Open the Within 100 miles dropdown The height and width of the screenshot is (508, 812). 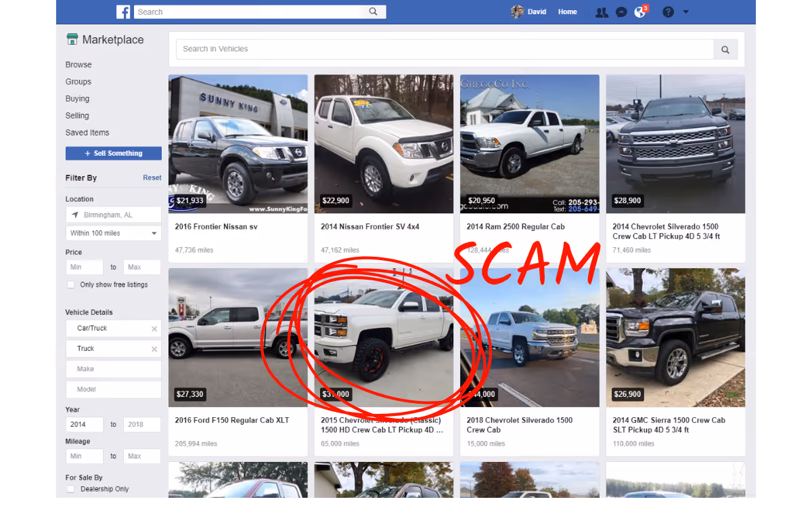(114, 233)
